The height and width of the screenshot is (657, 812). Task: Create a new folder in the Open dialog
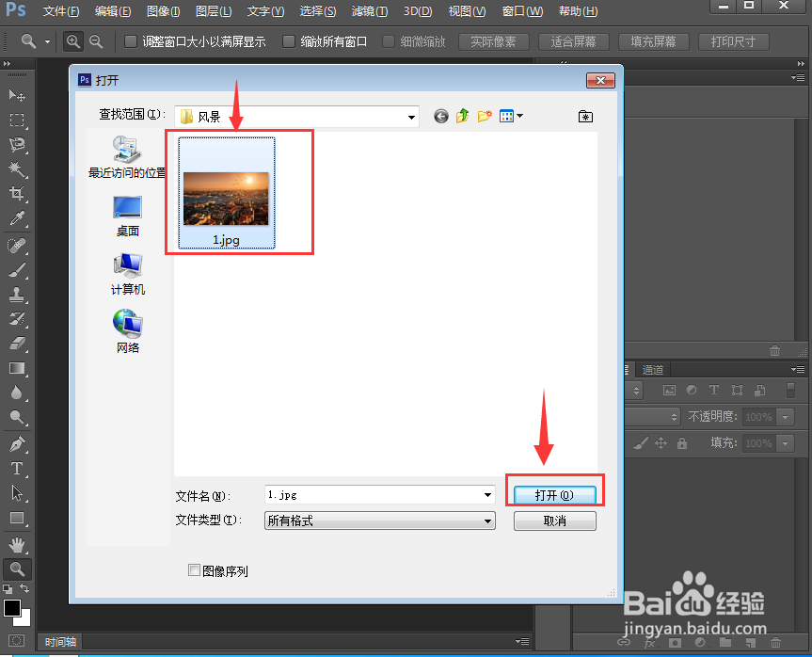coord(484,116)
